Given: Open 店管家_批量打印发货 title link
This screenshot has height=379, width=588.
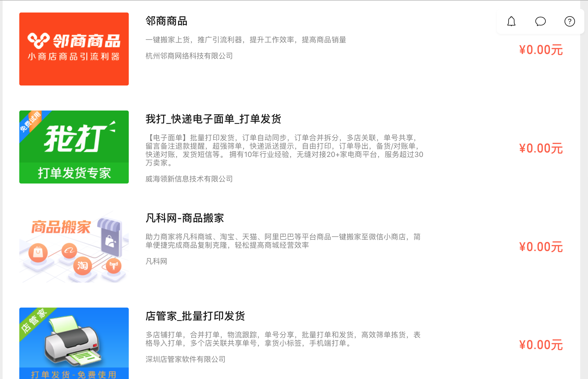Looking at the screenshot, I should (x=195, y=316).
